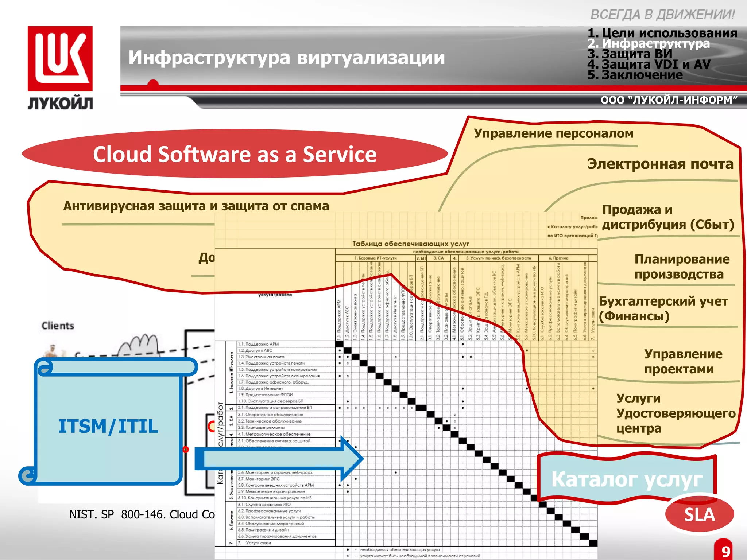
Task: Click row '5.10. Консультационные услуги по ИБ'
Action: (x=286, y=498)
